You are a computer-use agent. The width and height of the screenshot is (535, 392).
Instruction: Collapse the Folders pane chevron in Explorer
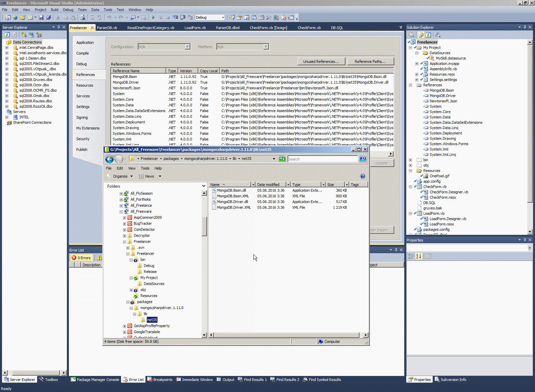[204, 186]
